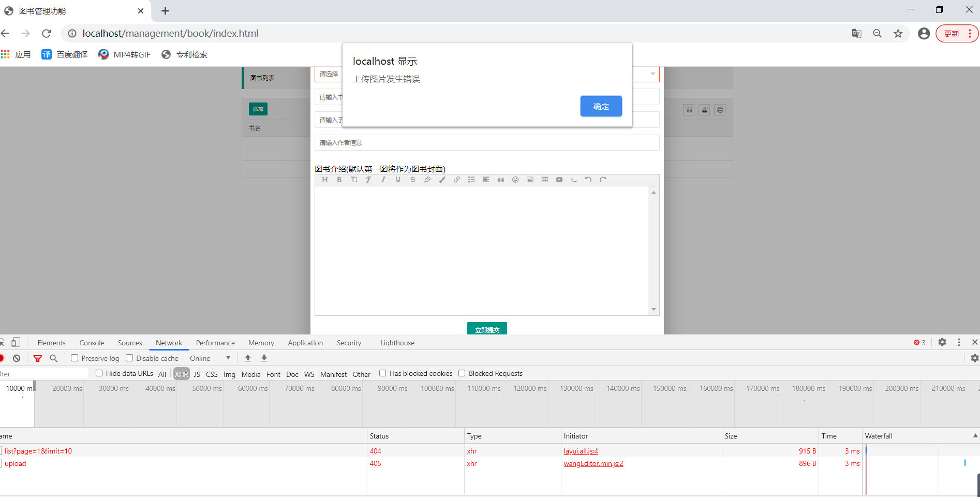980x497 pixels.
Task: Bookmark this page with the star
Action: (898, 34)
